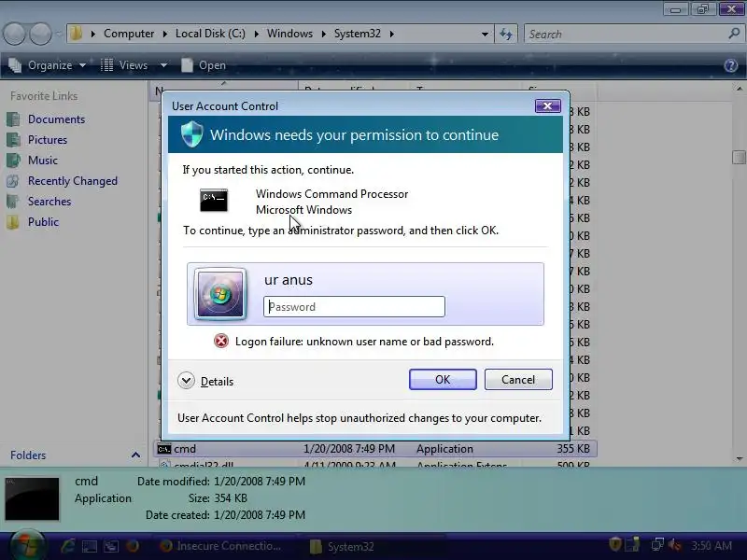Open Documents in Favorite Links

[56, 119]
